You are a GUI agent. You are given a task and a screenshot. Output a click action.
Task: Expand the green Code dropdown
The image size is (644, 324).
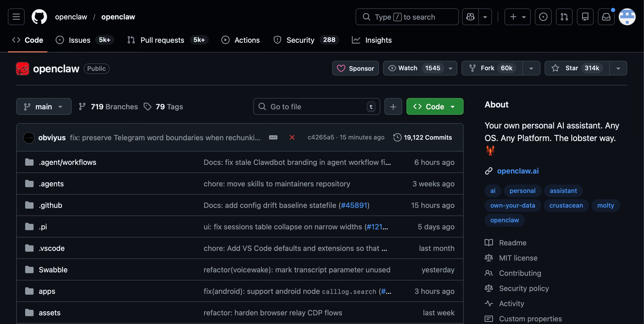point(435,106)
